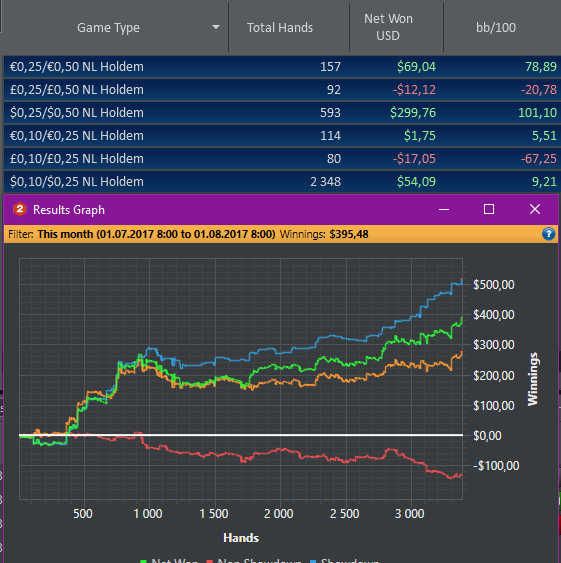Screen dimensions: 561x563
Task: Click the -$100,00 axis label on graph
Action: [496, 466]
